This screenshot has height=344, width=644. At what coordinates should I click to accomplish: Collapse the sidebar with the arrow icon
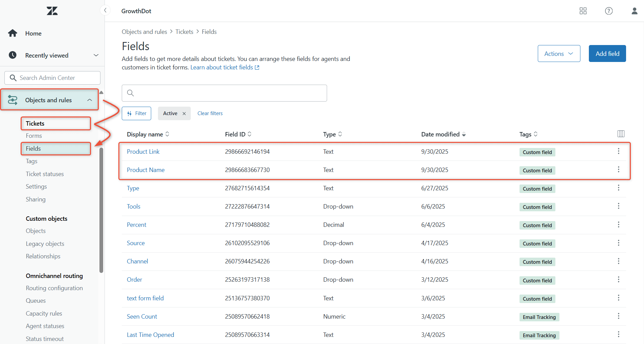click(x=105, y=10)
